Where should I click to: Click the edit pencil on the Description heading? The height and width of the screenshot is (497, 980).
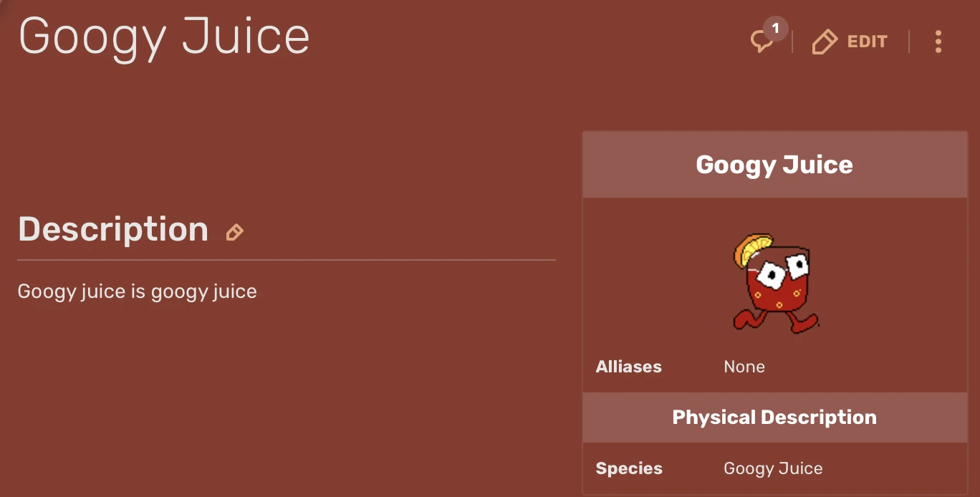click(x=234, y=231)
